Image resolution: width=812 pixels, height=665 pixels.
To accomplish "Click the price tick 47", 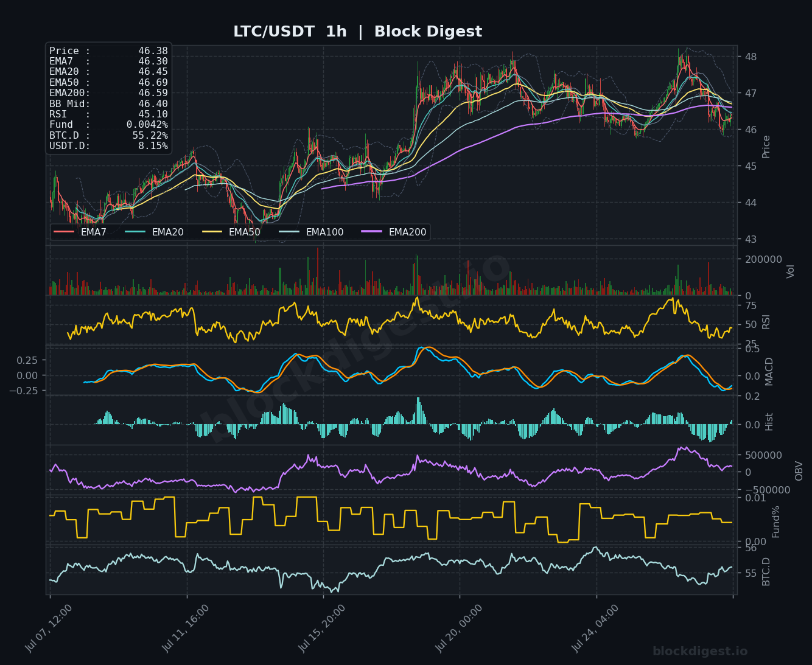I will coord(751,94).
